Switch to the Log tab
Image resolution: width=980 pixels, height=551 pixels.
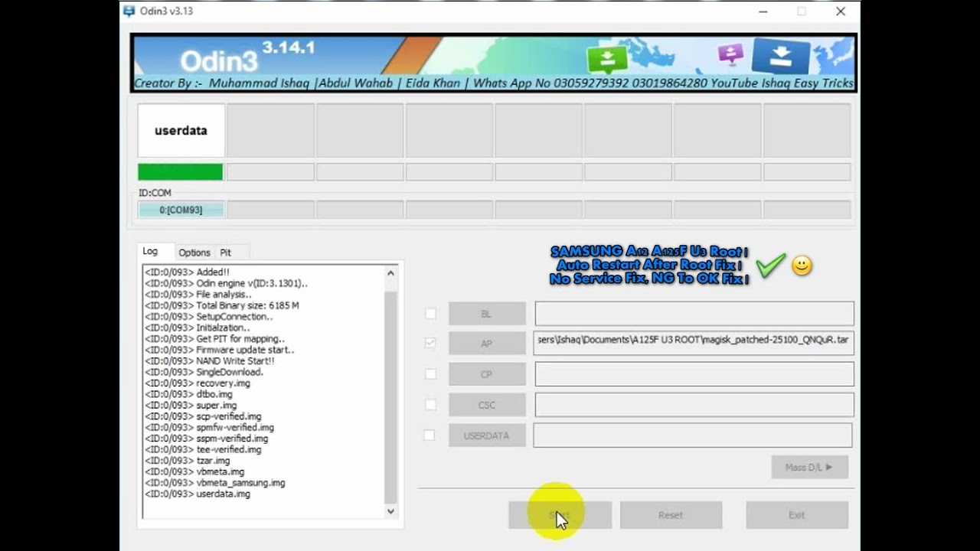coord(150,252)
